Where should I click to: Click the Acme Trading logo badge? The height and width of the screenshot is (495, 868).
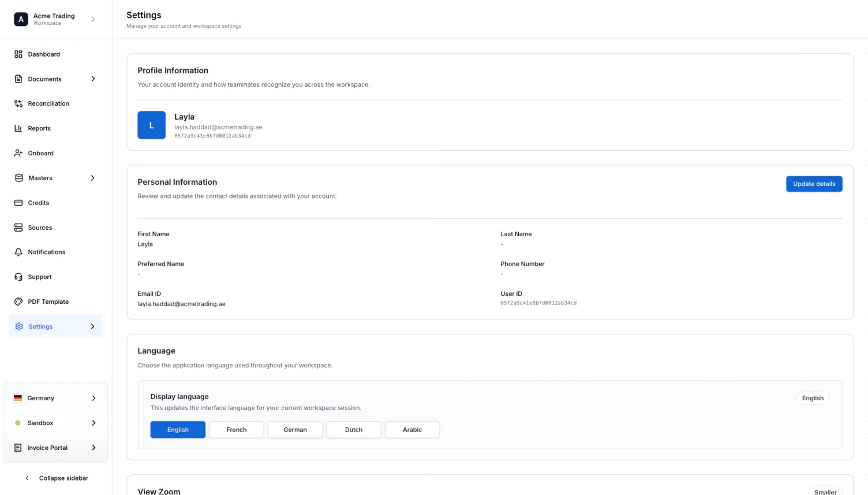(x=21, y=19)
